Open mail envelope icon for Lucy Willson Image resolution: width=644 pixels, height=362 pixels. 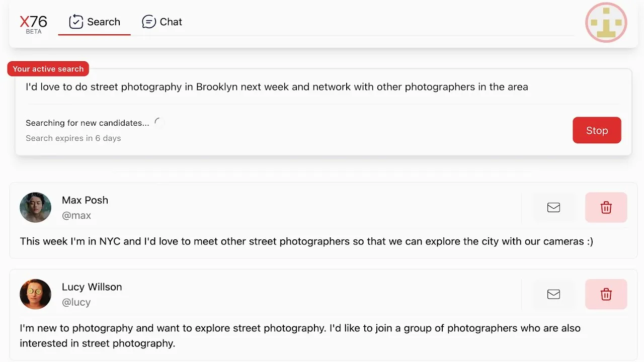pos(553,294)
